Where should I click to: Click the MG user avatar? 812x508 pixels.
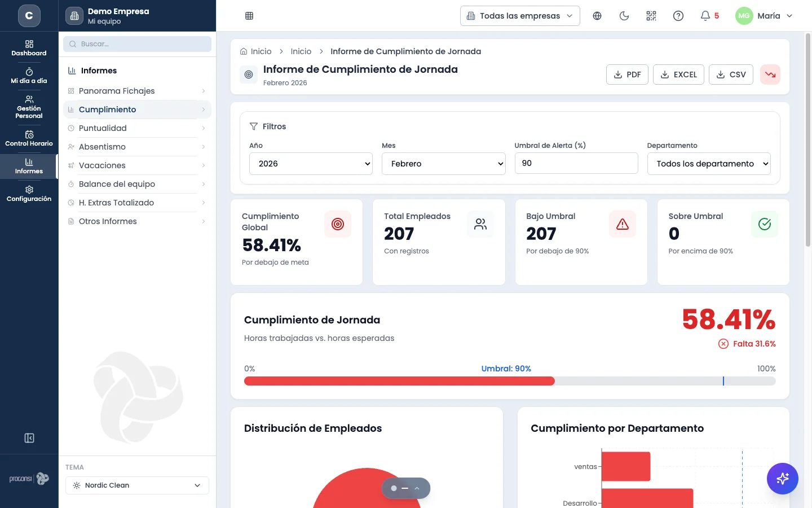744,16
